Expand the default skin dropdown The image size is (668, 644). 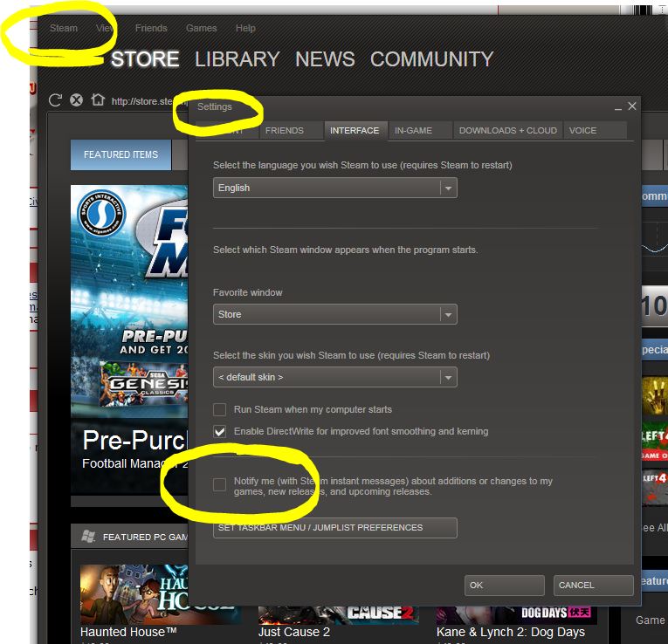click(x=334, y=377)
